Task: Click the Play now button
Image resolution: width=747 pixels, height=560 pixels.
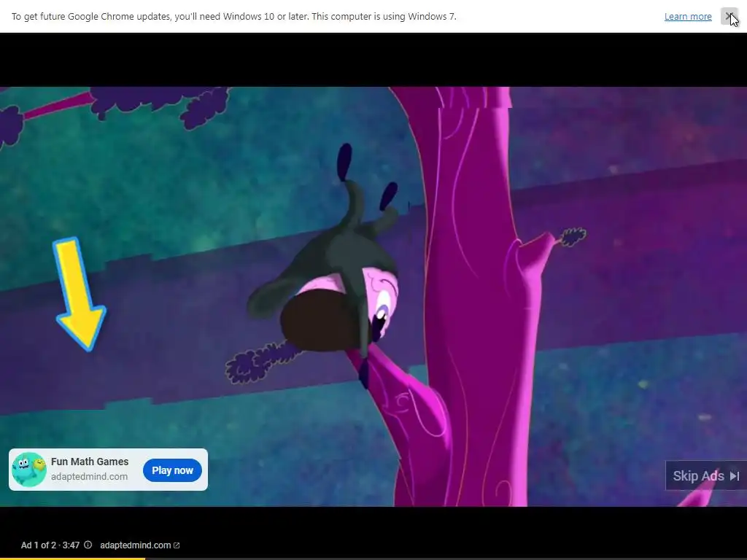Action: [x=172, y=470]
